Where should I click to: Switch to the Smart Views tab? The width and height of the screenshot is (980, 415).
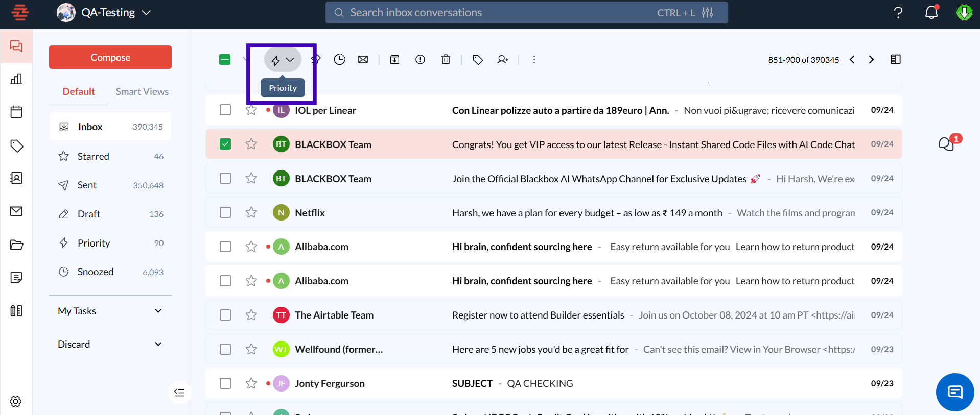[142, 92]
